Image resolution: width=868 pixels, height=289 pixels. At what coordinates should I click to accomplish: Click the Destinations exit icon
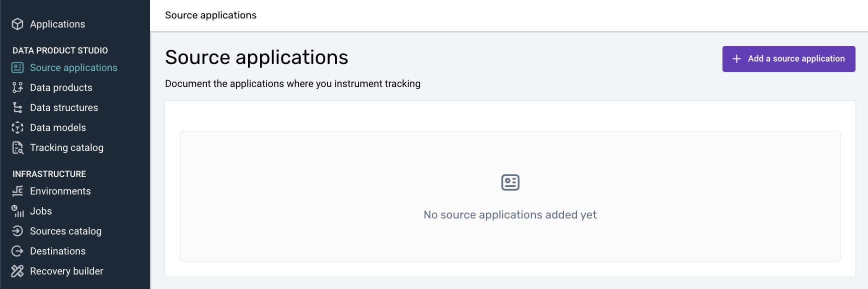click(x=17, y=251)
